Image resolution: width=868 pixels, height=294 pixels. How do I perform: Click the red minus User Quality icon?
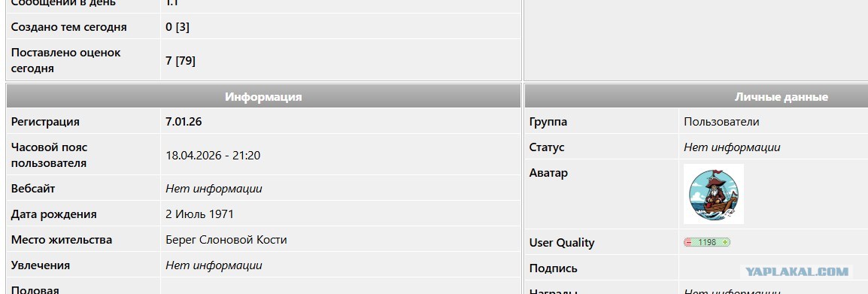tap(689, 242)
